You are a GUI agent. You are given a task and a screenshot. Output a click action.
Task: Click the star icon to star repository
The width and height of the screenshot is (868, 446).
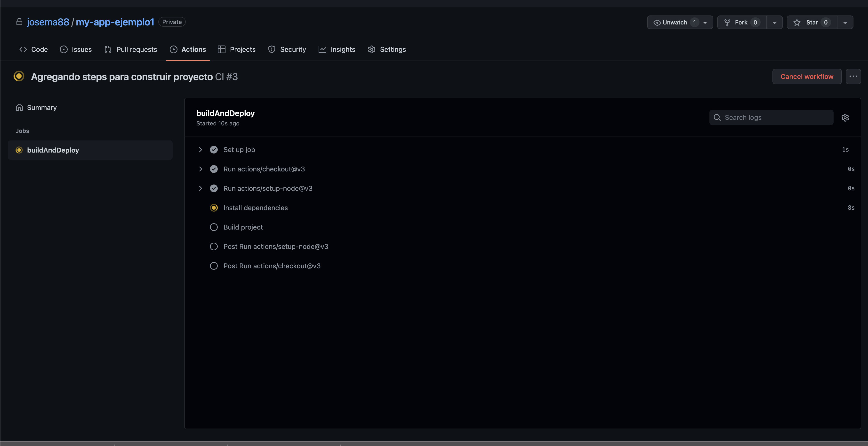click(796, 23)
